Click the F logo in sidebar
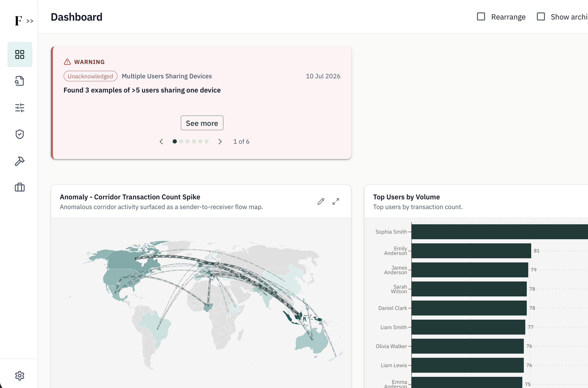 pos(18,21)
